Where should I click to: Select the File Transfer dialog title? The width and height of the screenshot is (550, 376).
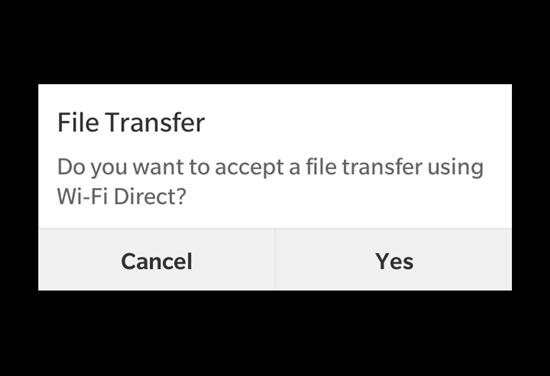click(131, 122)
